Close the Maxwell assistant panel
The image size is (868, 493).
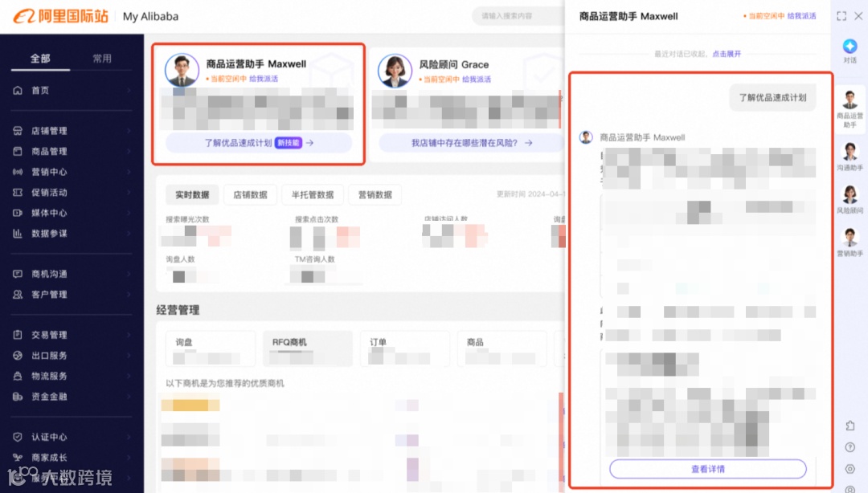(x=858, y=16)
